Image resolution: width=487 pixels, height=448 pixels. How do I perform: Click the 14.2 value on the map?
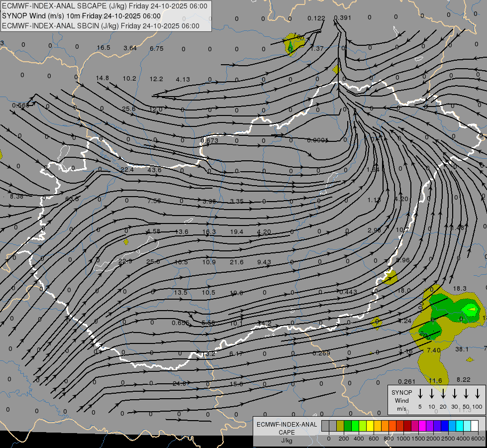point(264,324)
